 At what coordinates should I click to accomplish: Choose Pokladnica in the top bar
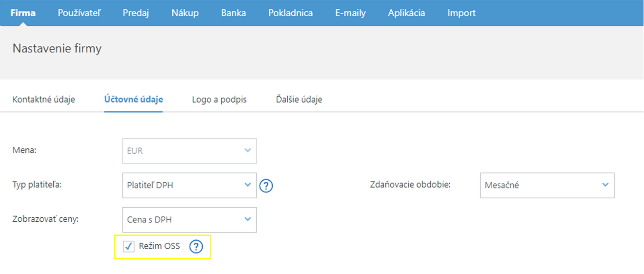click(290, 13)
